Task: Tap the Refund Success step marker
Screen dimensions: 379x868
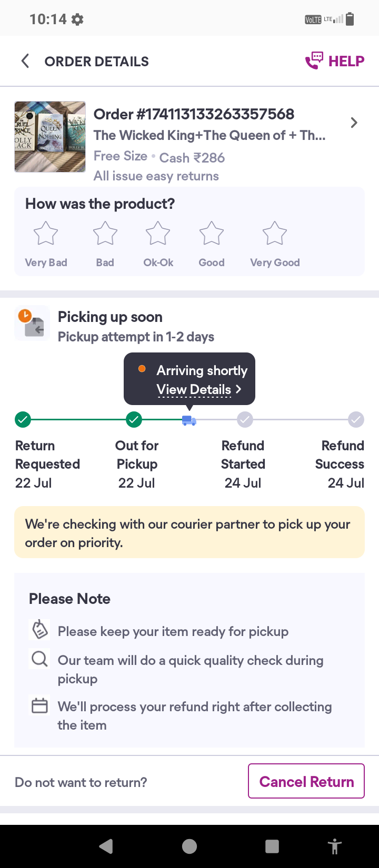Action: click(x=356, y=420)
